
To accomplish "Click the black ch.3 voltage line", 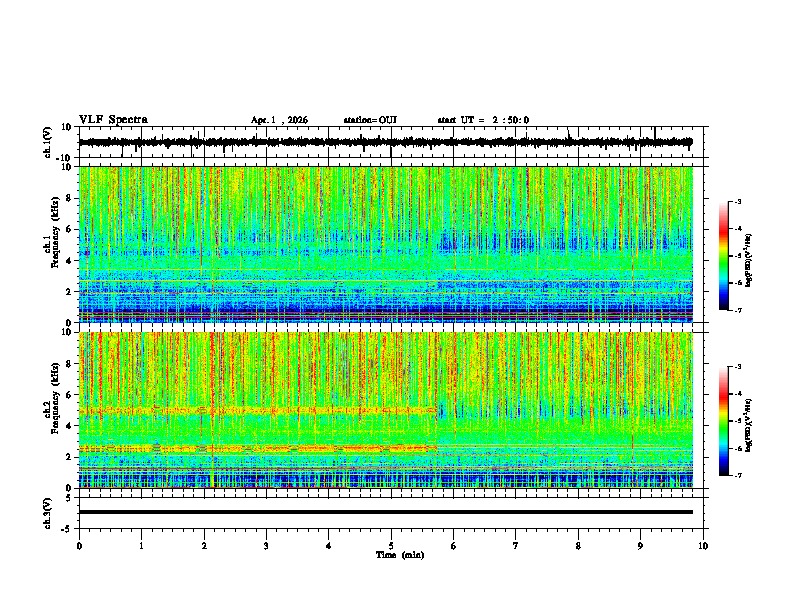I will tap(386, 512).
